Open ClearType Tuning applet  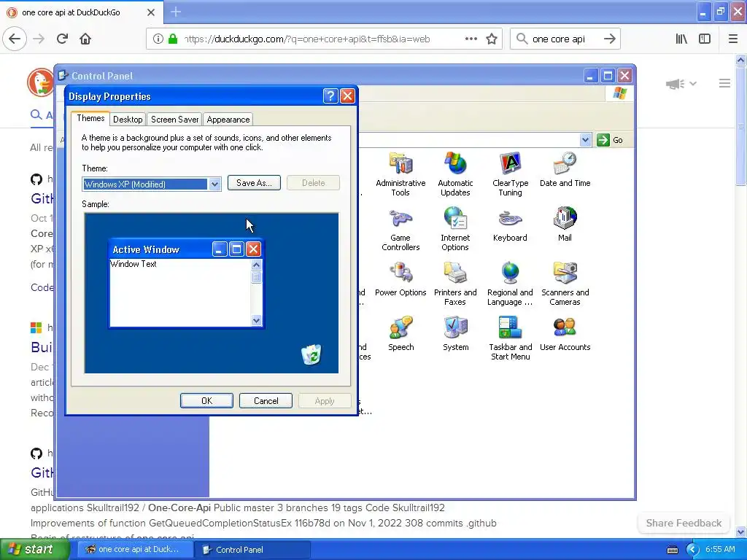(x=510, y=174)
